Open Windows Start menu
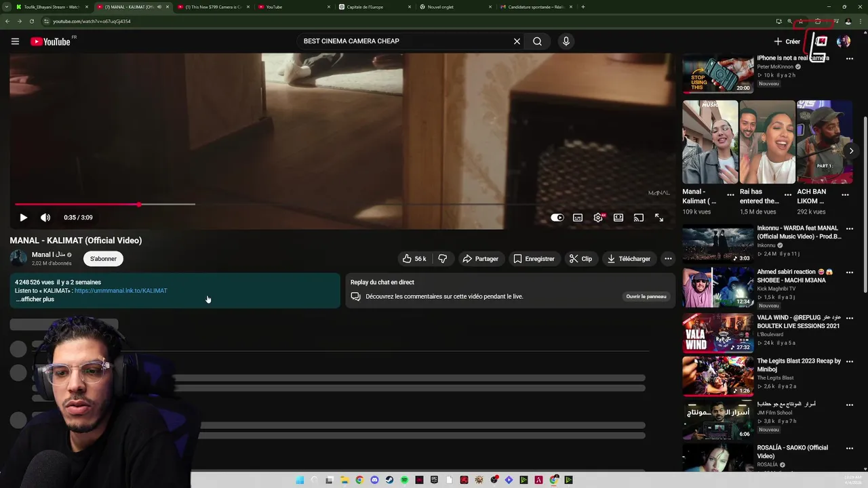The height and width of the screenshot is (488, 868). [x=300, y=480]
